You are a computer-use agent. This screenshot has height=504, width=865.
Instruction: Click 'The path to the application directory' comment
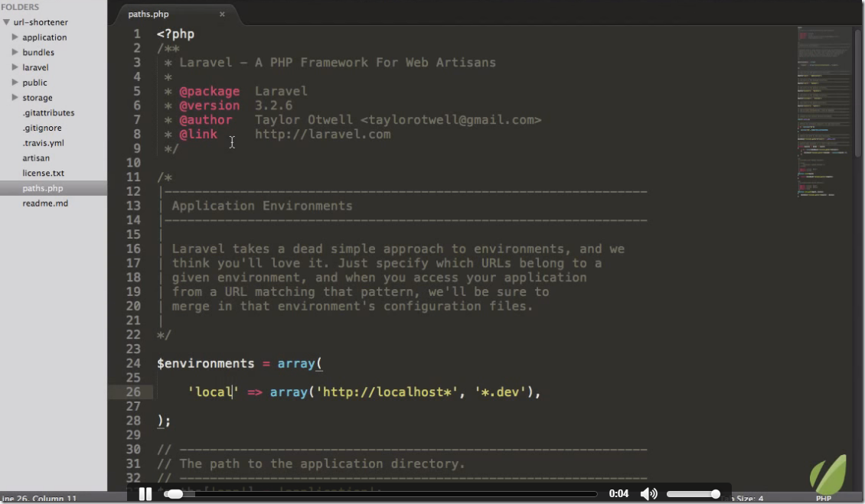coord(322,463)
